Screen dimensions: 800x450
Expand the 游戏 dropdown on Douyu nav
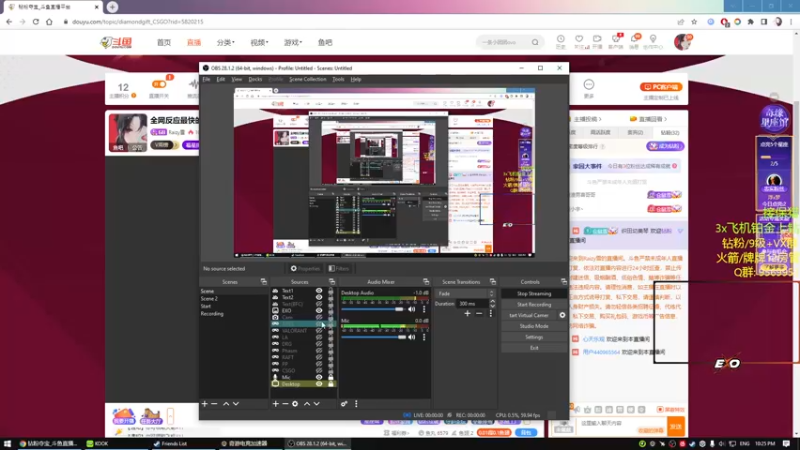(x=293, y=42)
